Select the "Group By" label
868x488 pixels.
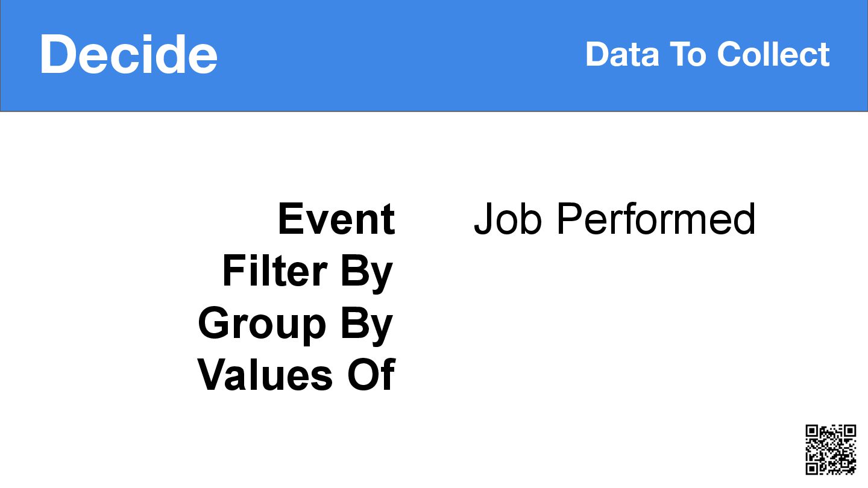point(295,324)
